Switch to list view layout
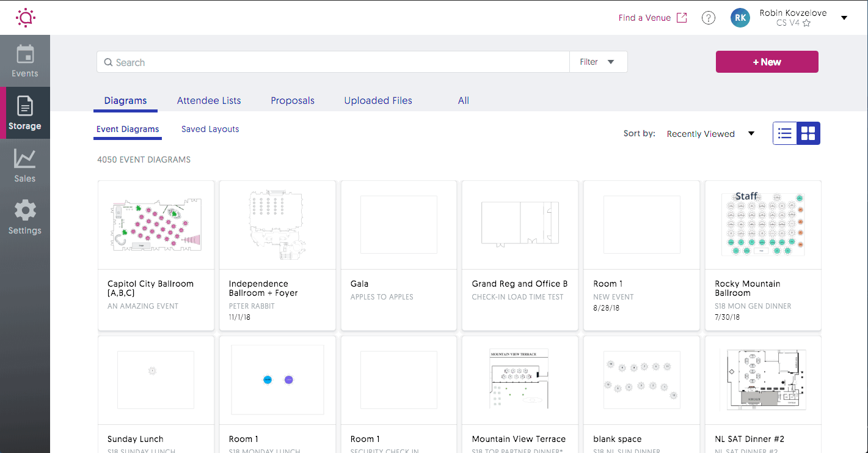Viewport: 868px width, 453px height. (x=784, y=133)
